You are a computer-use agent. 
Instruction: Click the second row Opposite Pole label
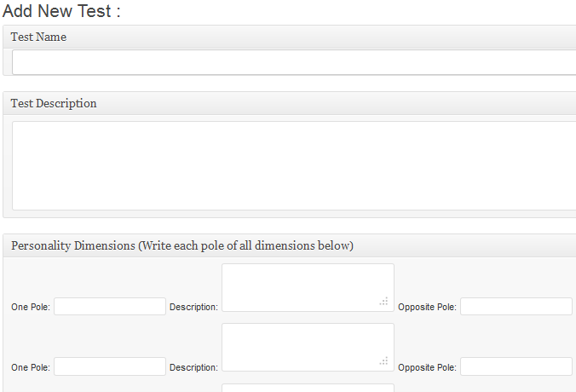click(427, 367)
